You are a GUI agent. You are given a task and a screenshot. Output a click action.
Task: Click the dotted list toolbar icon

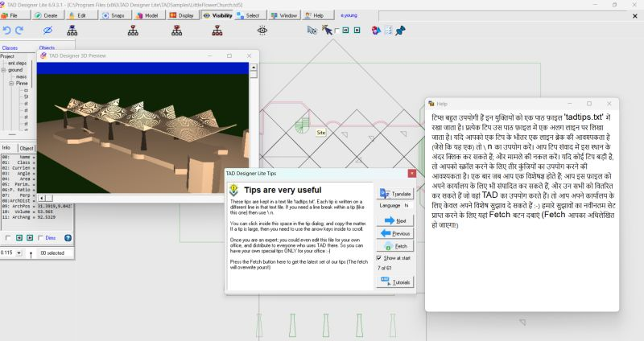(x=388, y=31)
